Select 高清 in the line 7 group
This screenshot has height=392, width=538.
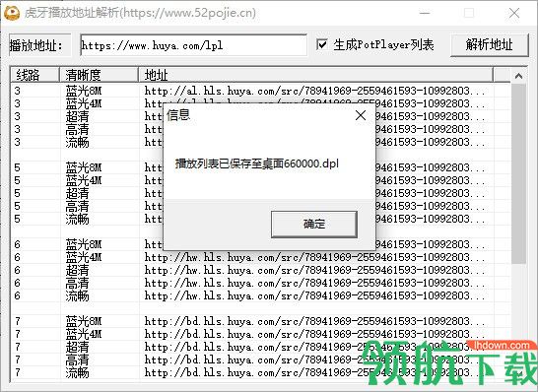(77, 359)
